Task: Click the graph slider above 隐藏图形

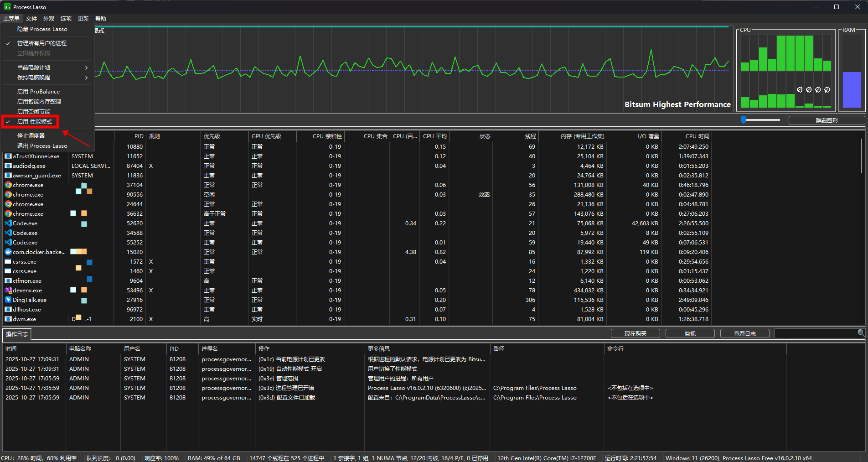Action: pos(744,120)
